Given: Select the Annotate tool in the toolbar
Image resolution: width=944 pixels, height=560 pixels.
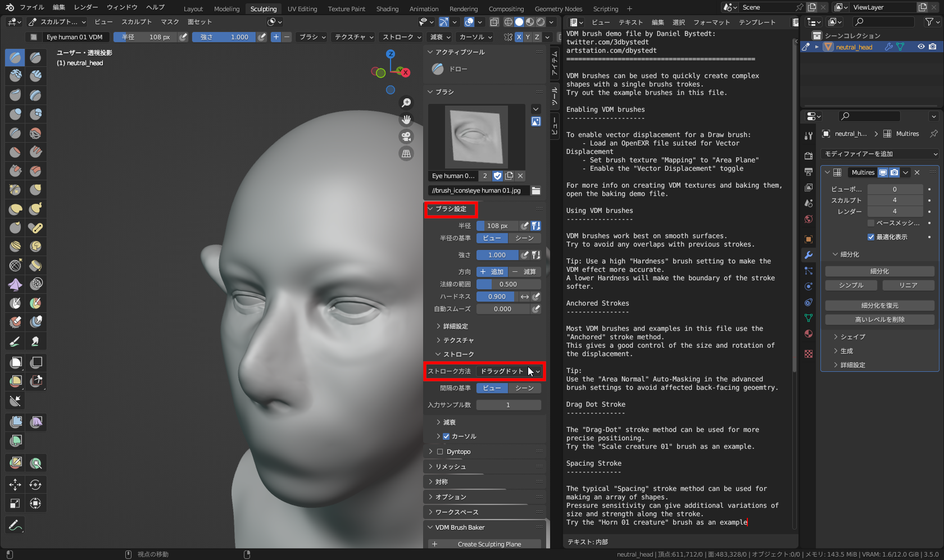Looking at the screenshot, I should pyautogui.click(x=15, y=525).
